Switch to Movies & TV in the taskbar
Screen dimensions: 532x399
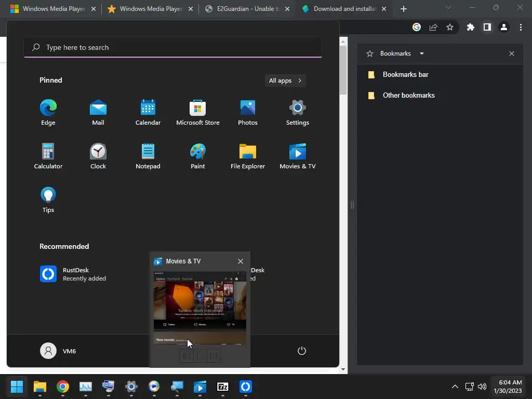click(200, 387)
